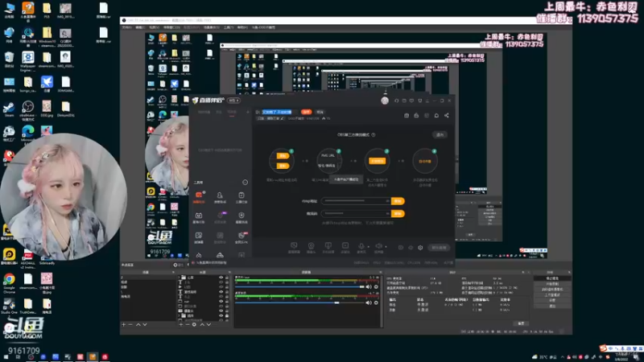Move selected scene up in OBS
This screenshot has height=362, width=644.
pyautogui.click(x=138, y=325)
